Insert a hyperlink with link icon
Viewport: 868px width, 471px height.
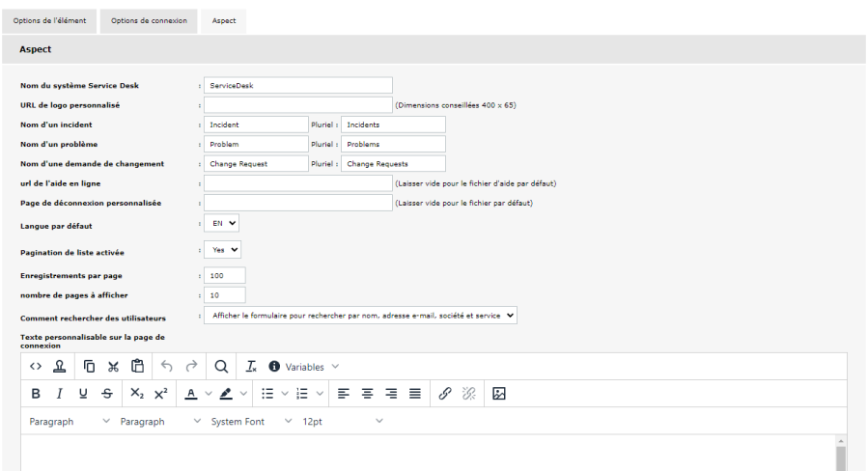point(444,394)
